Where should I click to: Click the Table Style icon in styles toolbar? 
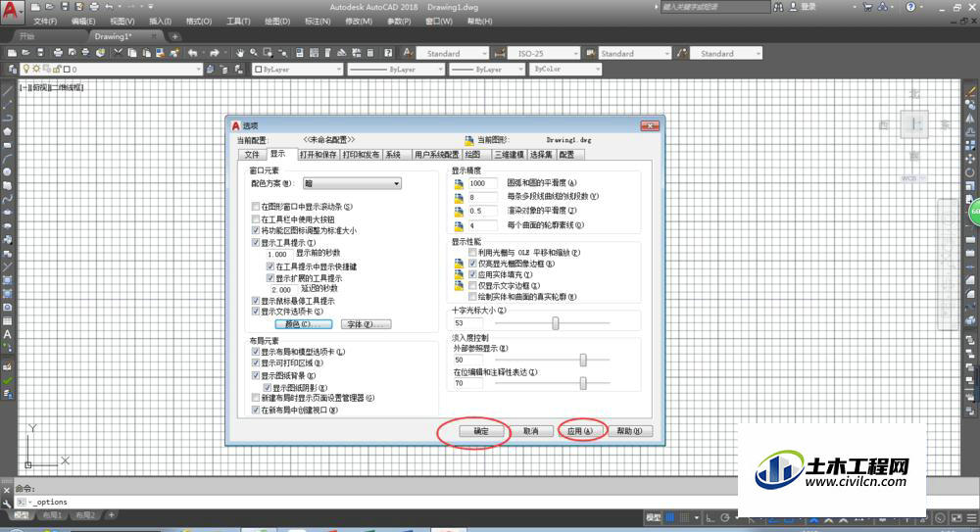pos(590,53)
